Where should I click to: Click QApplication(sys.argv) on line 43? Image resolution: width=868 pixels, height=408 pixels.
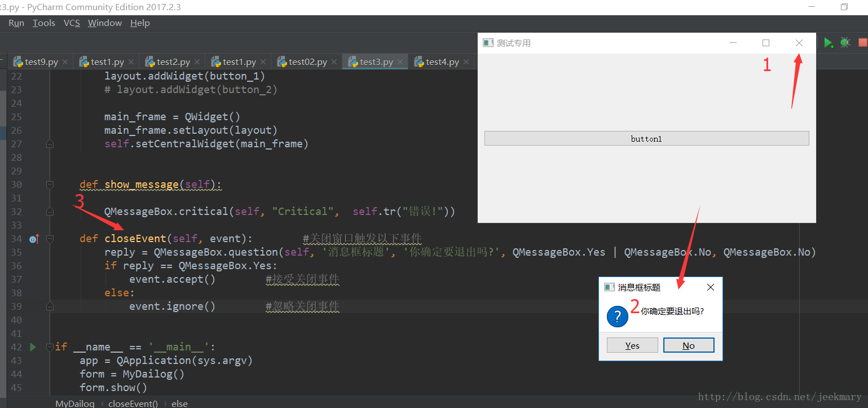[x=185, y=361]
